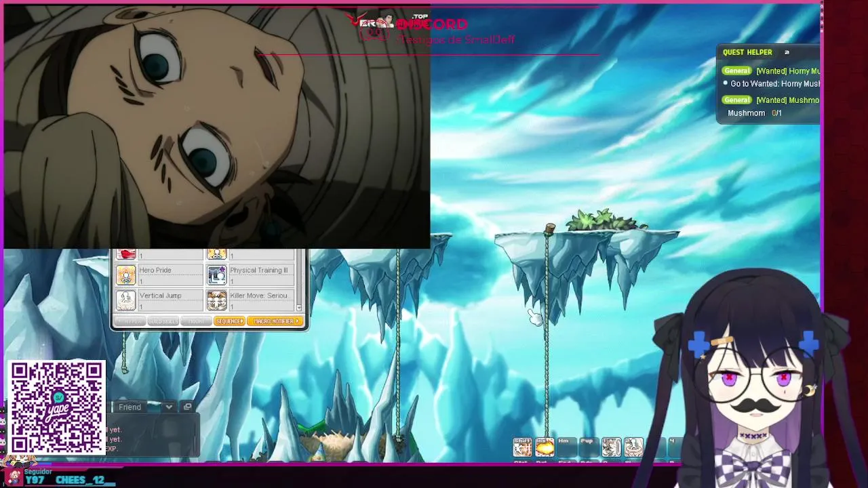868x488 pixels.
Task: Open the Sequence button in skill window
Action: pyautogui.click(x=229, y=321)
